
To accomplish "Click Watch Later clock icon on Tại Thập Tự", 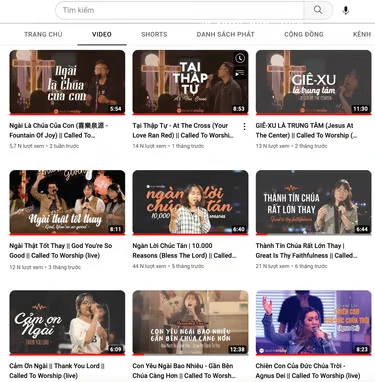I will tap(240, 59).
